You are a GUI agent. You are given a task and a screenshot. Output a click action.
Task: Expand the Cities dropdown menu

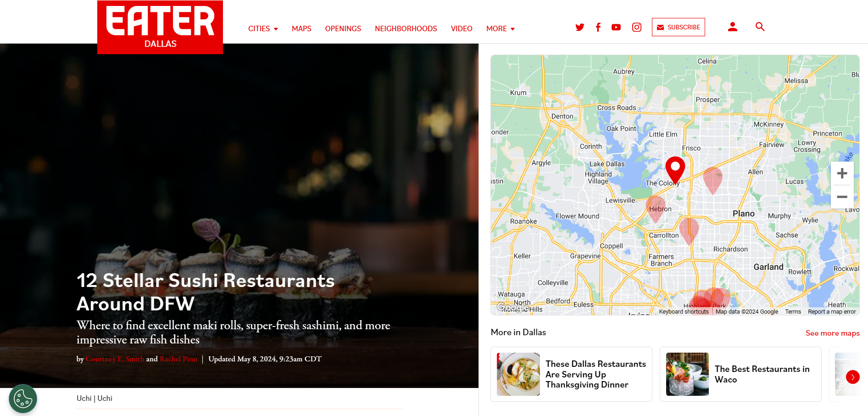[263, 28]
